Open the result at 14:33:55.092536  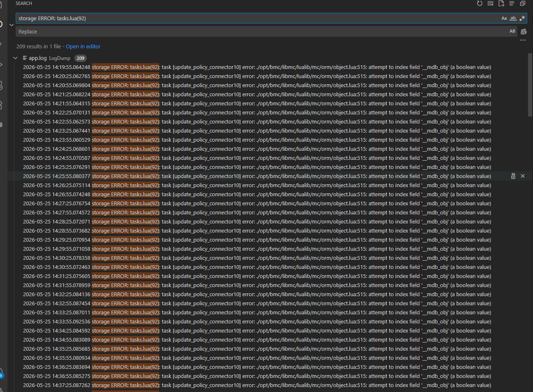tap(257, 321)
